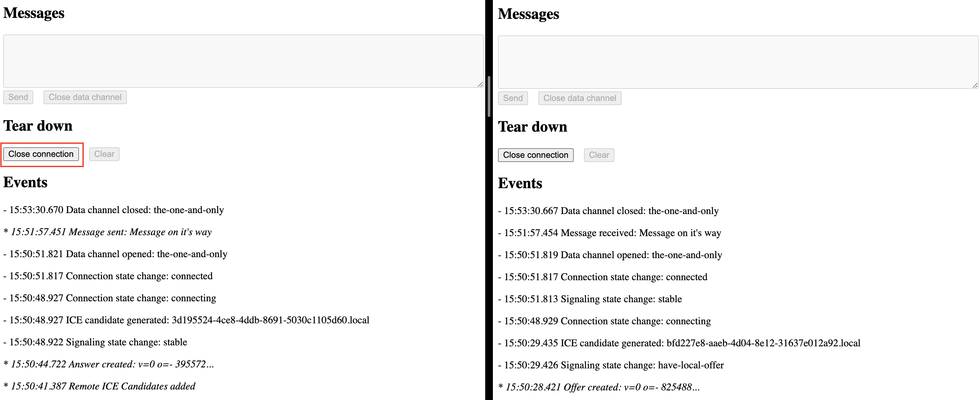Viewport: 980px width, 400px height.
Task: Click Close connection on right panel
Action: [536, 154]
